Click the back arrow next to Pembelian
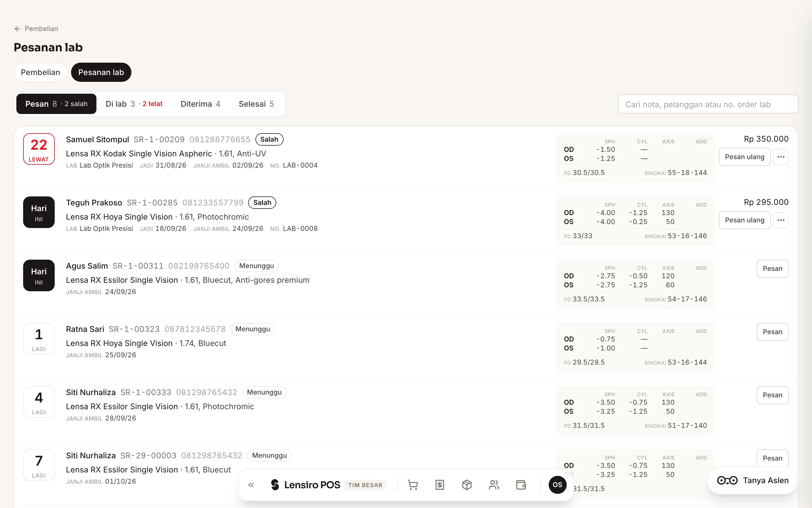The width and height of the screenshot is (812, 508). point(17,29)
